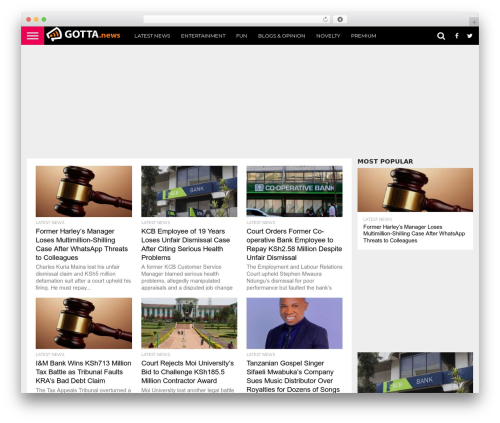Click the Most Popular gavel thumbnail
The height and width of the screenshot is (423, 500).
point(415,190)
